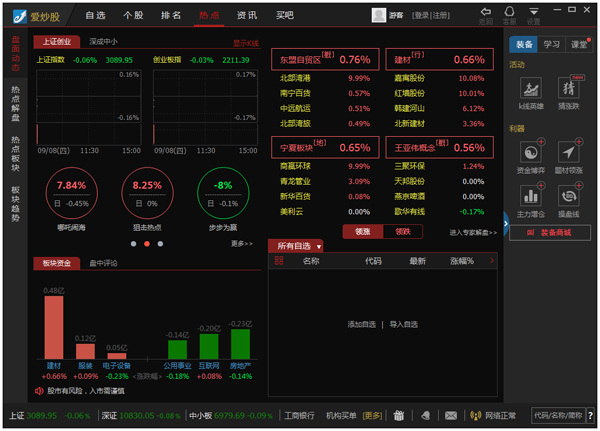Click the grid icon in watchlist header
600x431 pixels.
click(x=279, y=261)
